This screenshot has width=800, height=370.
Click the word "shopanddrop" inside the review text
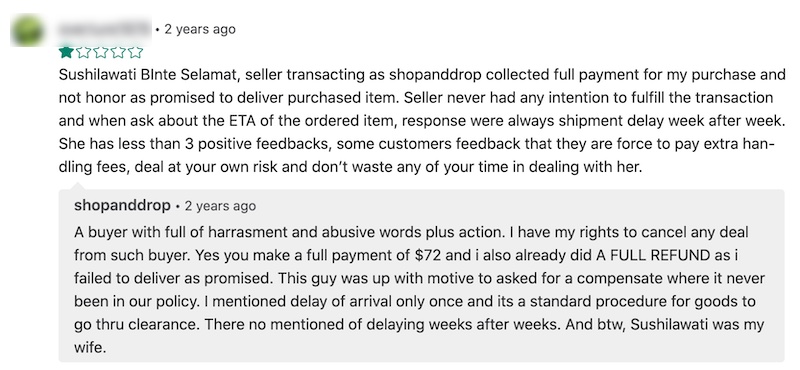[436, 75]
